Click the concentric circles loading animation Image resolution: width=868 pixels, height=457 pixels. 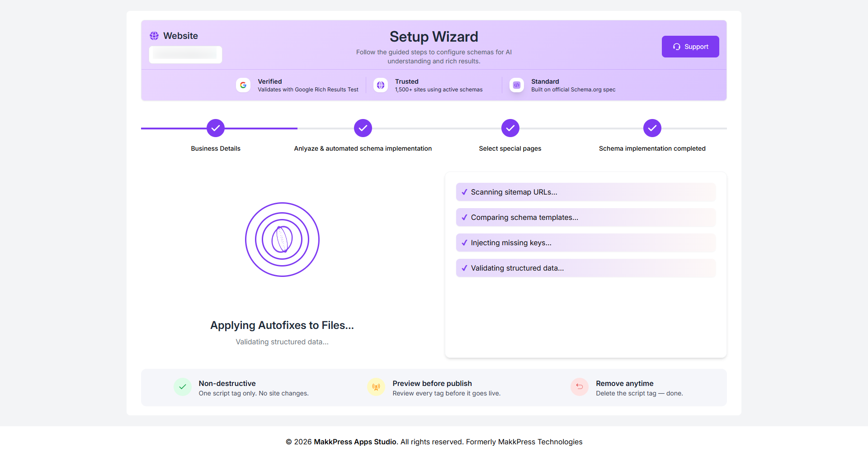click(282, 239)
